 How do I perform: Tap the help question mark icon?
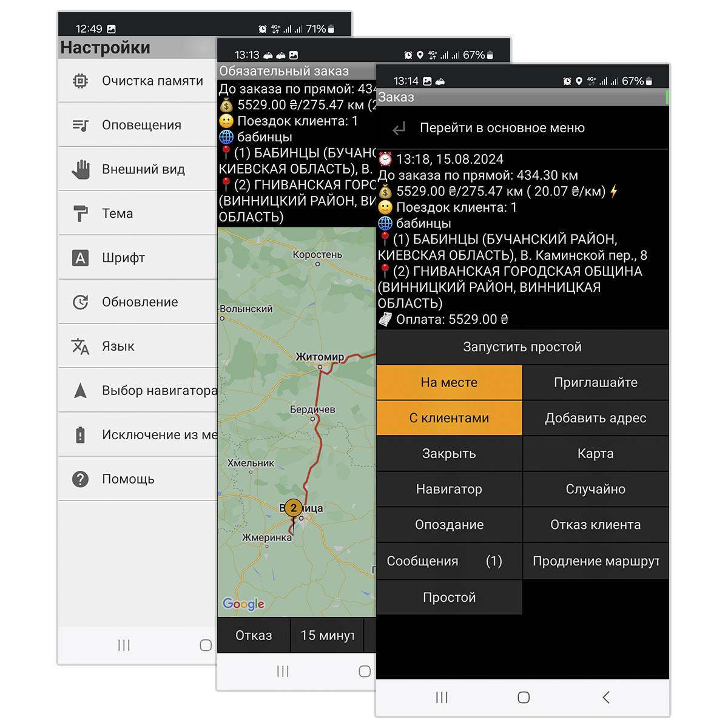(80, 479)
